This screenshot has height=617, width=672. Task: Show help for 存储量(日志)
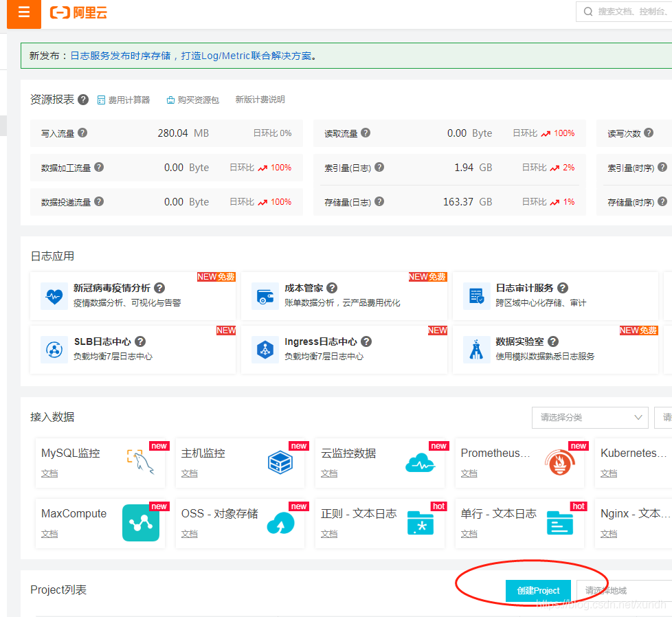(x=379, y=201)
